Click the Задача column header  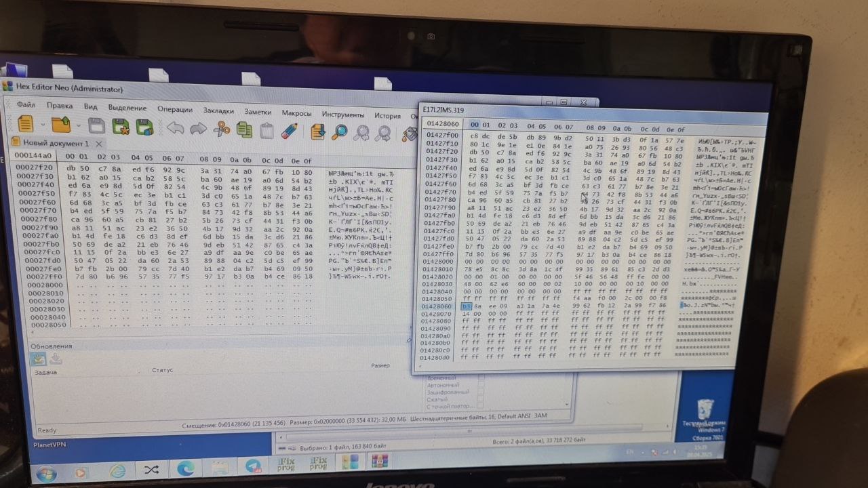pyautogui.click(x=45, y=373)
